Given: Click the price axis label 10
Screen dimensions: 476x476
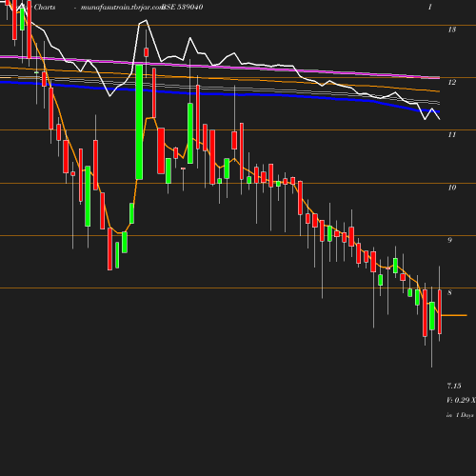Looking at the screenshot, I should click(452, 188).
